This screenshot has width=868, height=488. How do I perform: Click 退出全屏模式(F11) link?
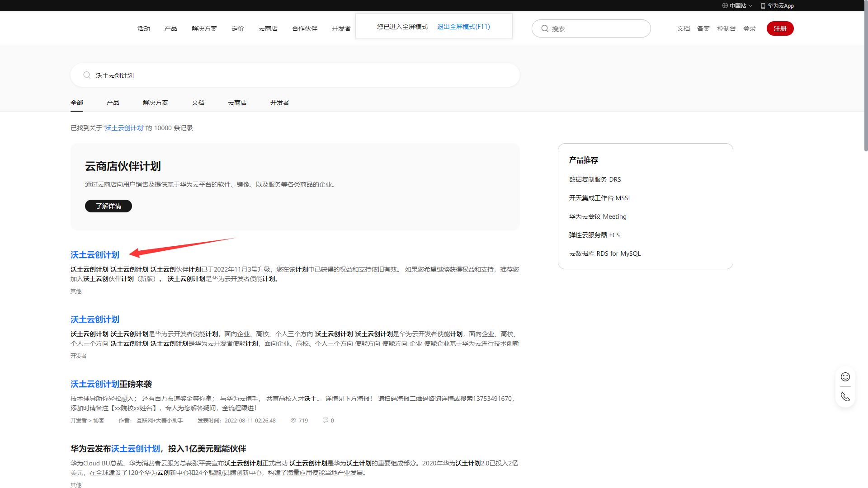[x=463, y=27]
